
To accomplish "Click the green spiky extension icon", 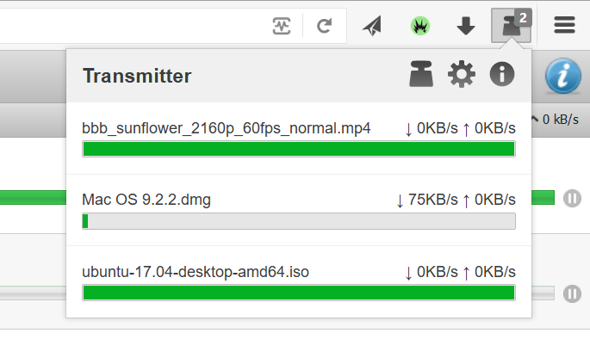I will [420, 26].
